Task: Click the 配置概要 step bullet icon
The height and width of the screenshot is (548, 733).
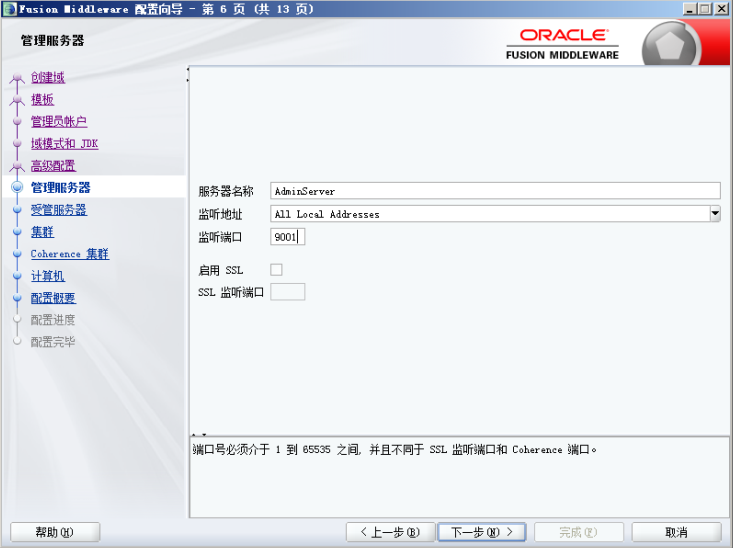Action: (16, 298)
